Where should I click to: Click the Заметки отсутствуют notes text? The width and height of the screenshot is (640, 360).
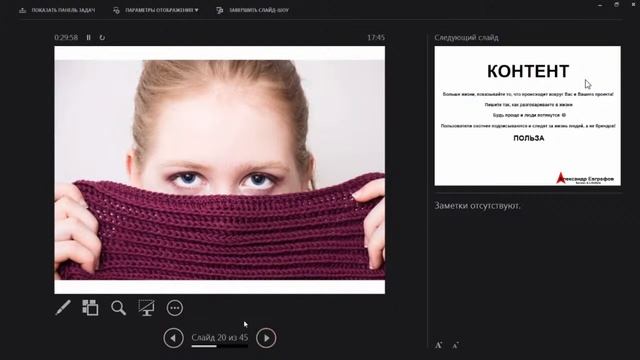click(x=477, y=206)
